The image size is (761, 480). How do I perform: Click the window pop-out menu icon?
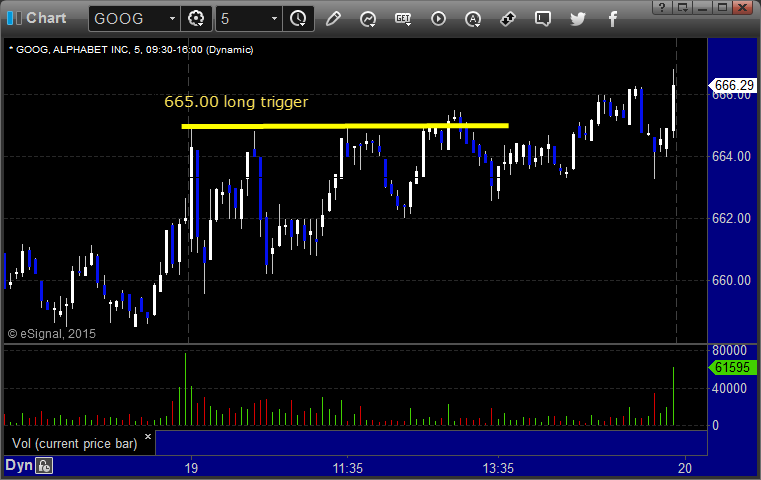[682, 7]
